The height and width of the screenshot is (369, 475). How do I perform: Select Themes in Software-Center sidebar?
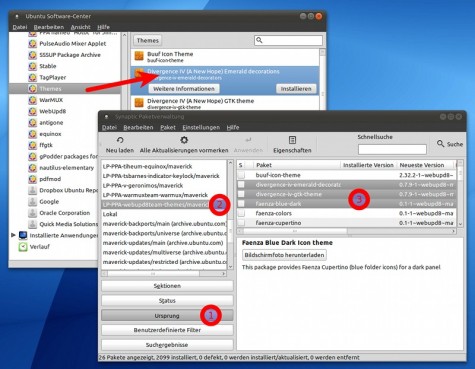tap(64, 89)
